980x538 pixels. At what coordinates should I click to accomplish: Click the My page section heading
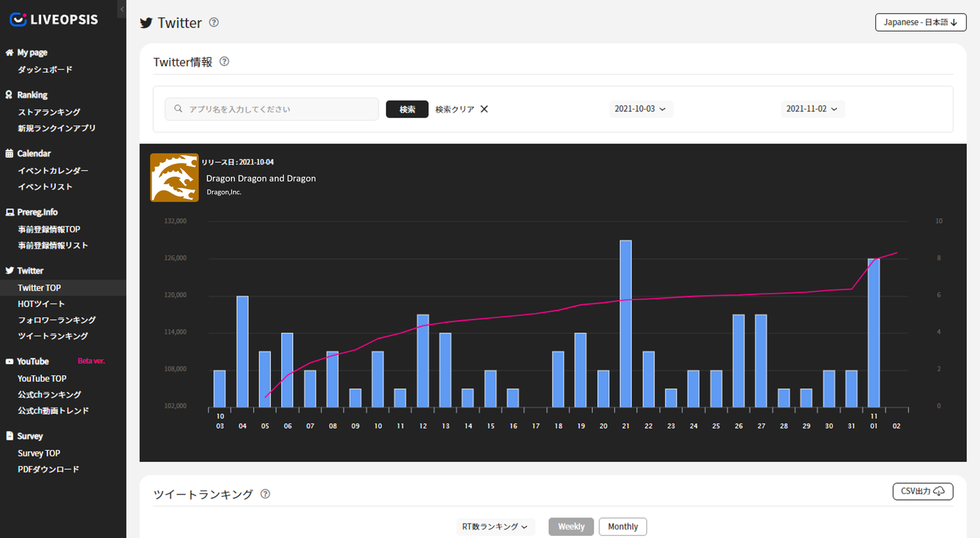(32, 52)
